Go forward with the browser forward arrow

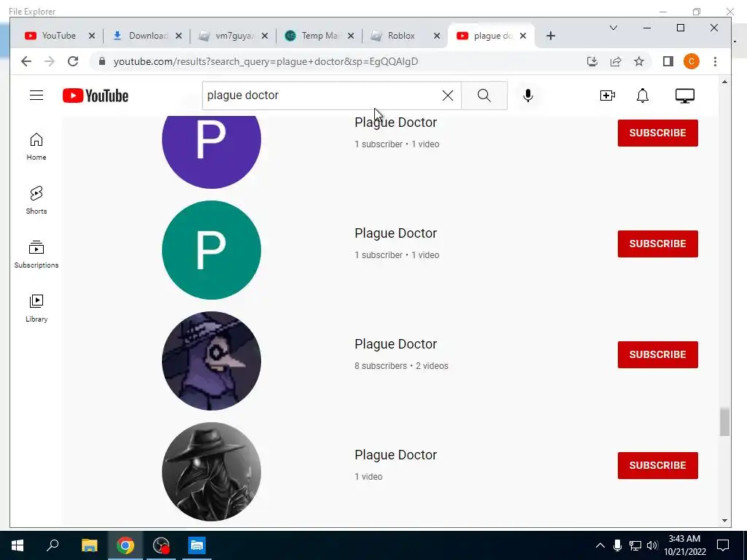[x=50, y=61]
